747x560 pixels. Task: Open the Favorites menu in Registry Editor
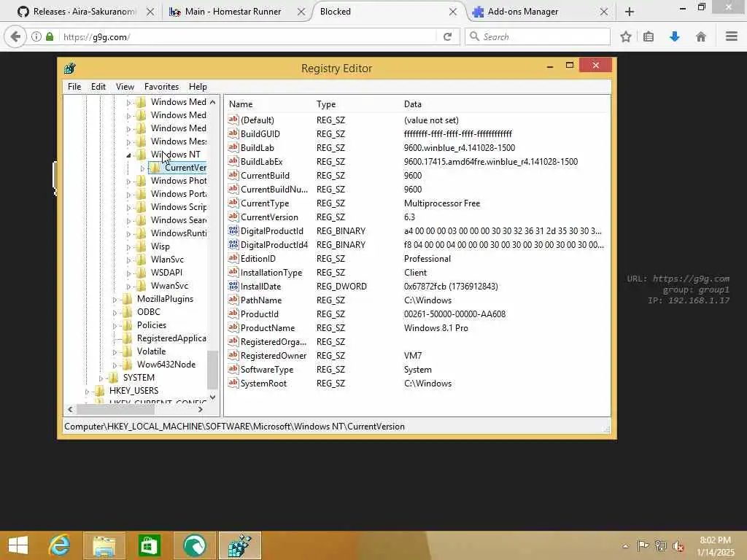[161, 87]
